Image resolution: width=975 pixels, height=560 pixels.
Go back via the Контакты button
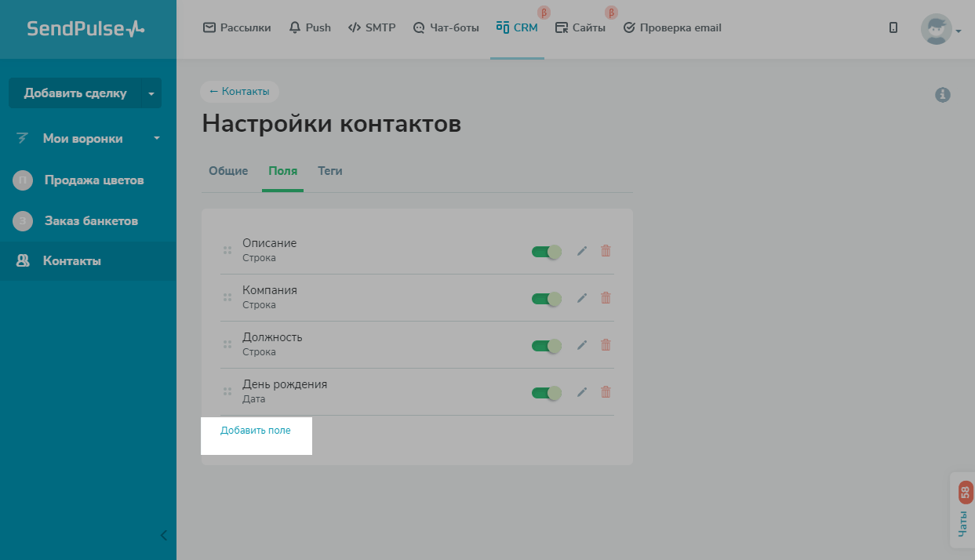pos(239,92)
